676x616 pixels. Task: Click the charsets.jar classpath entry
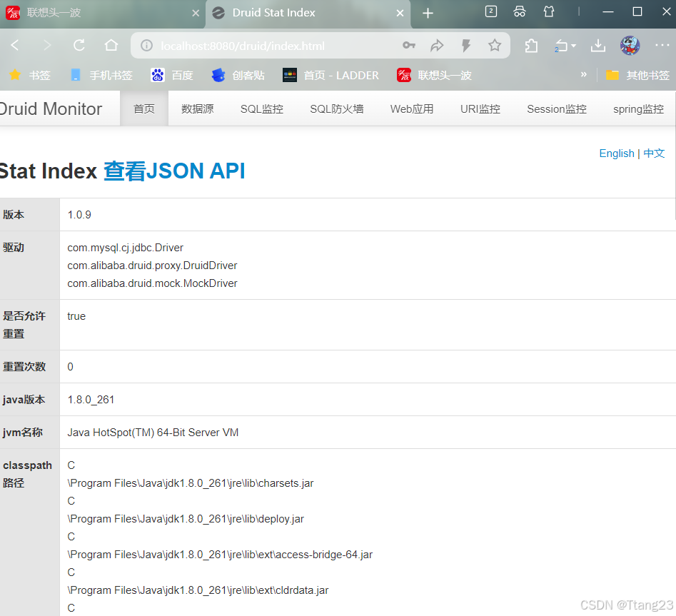[x=191, y=483]
